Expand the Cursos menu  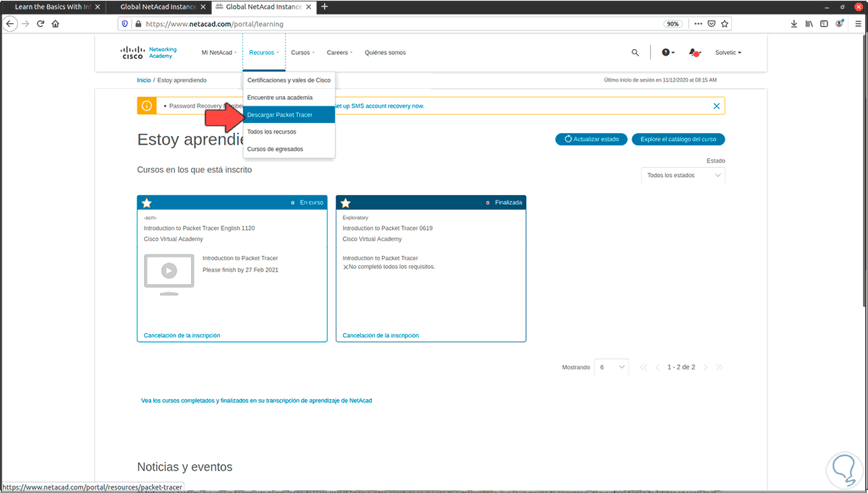pos(302,53)
